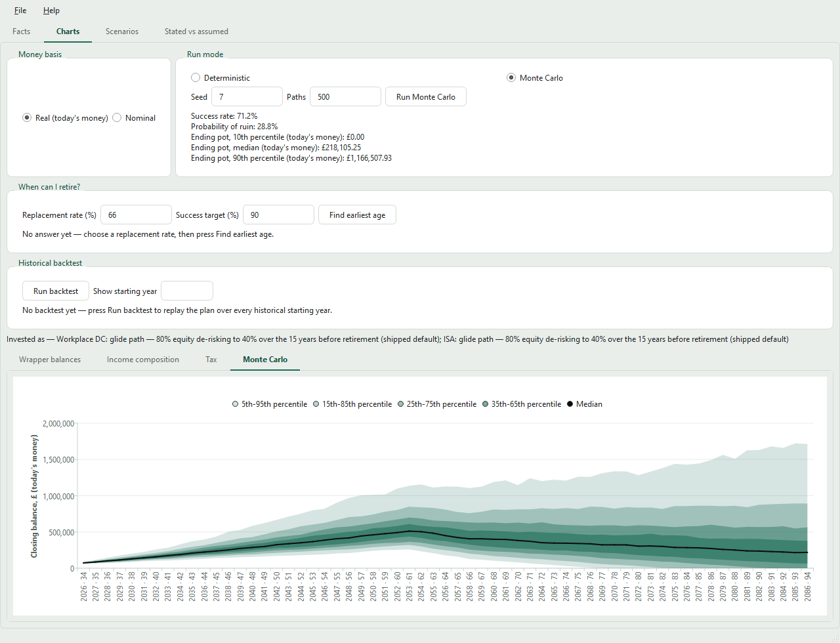This screenshot has height=643, width=840.
Task: Open the File menu
Action: pyautogui.click(x=20, y=10)
